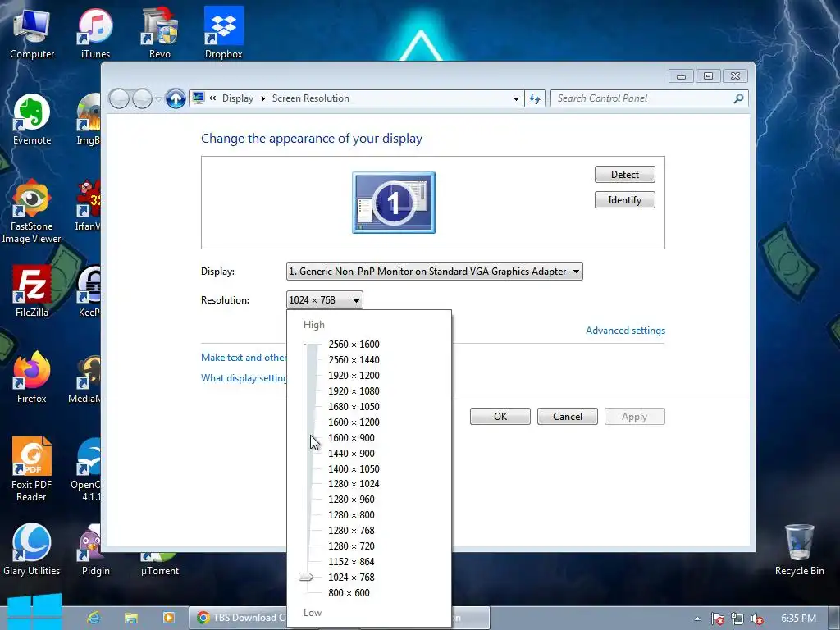
Task: Click the Screen Resolution breadcrumb
Action: [x=311, y=98]
